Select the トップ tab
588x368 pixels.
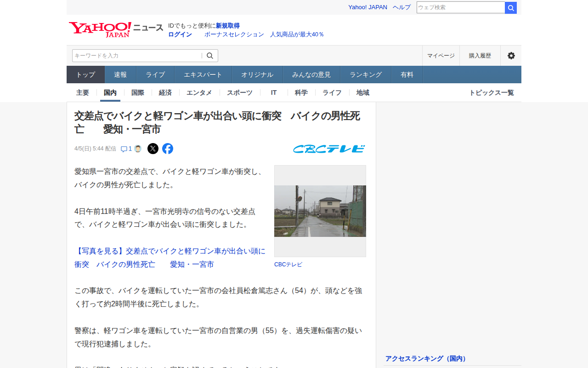pyautogui.click(x=86, y=75)
